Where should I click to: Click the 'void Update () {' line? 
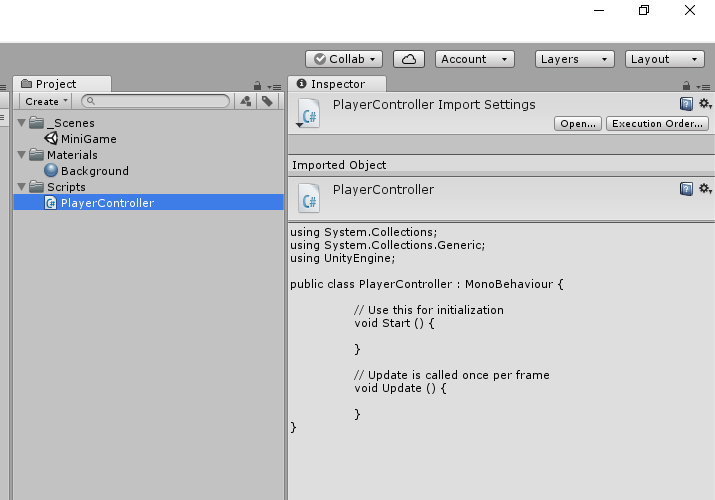tap(400, 388)
